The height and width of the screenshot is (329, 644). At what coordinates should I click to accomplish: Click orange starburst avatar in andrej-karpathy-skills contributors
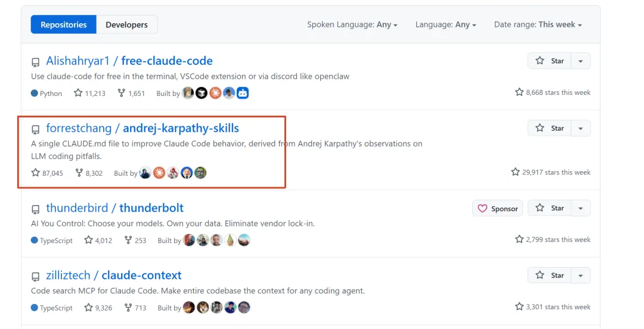click(x=159, y=172)
